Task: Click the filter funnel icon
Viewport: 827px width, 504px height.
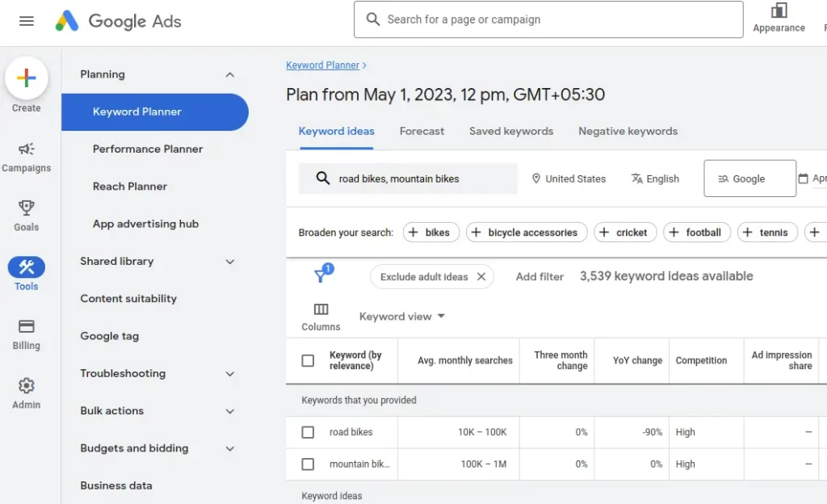Action: pos(320,275)
